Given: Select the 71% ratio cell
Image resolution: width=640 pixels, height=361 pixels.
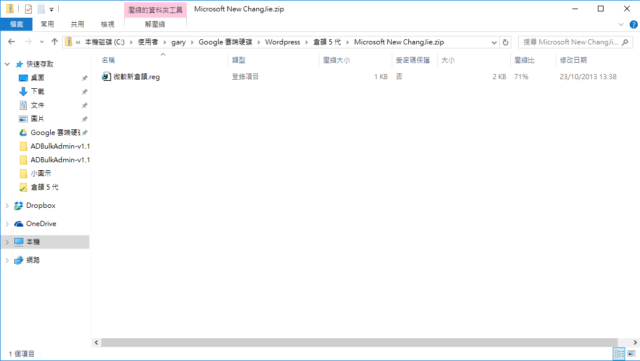Looking at the screenshot, I should tap(521, 77).
